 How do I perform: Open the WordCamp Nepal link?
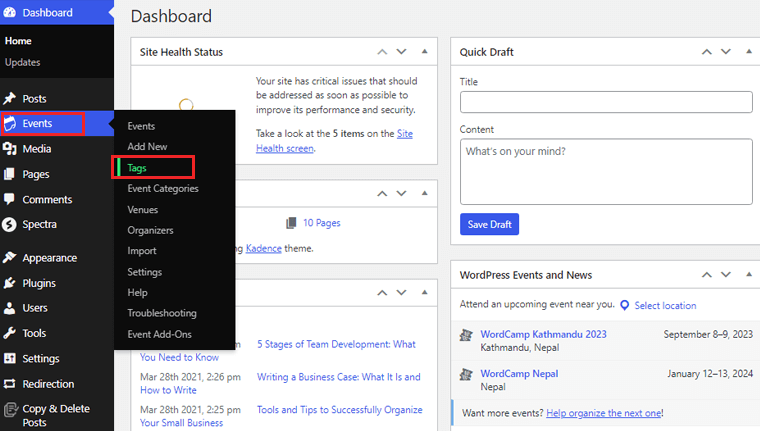click(x=519, y=373)
